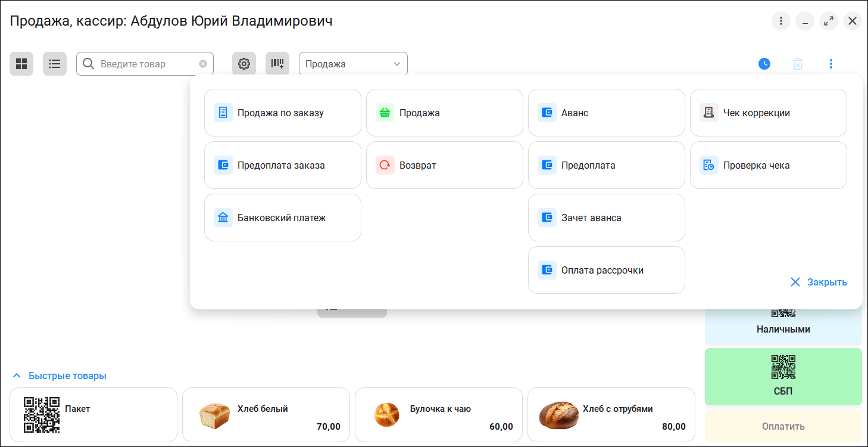Image resolution: width=868 pixels, height=447 pixels.
Task: Open the blue clock history icon
Action: tap(764, 64)
